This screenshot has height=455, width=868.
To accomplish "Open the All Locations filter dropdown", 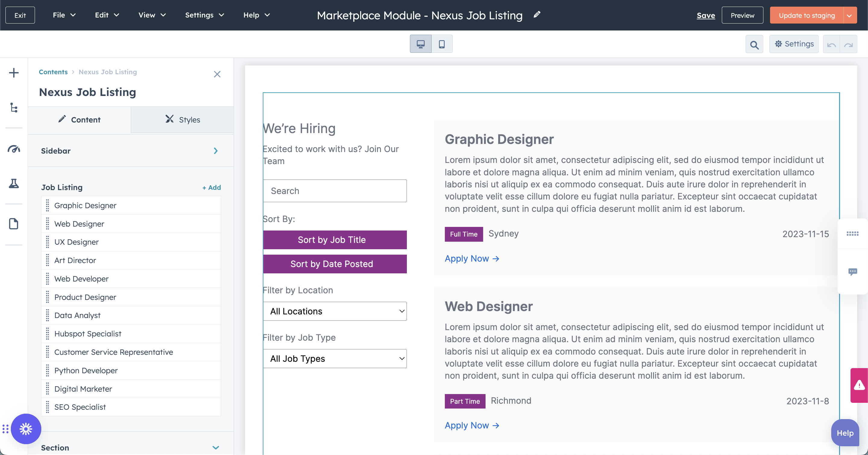I will [x=335, y=311].
